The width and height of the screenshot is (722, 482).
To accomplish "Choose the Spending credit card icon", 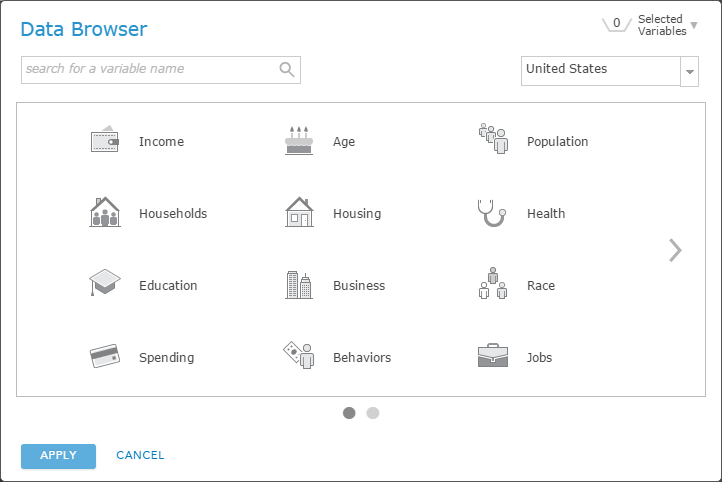I will [105, 356].
